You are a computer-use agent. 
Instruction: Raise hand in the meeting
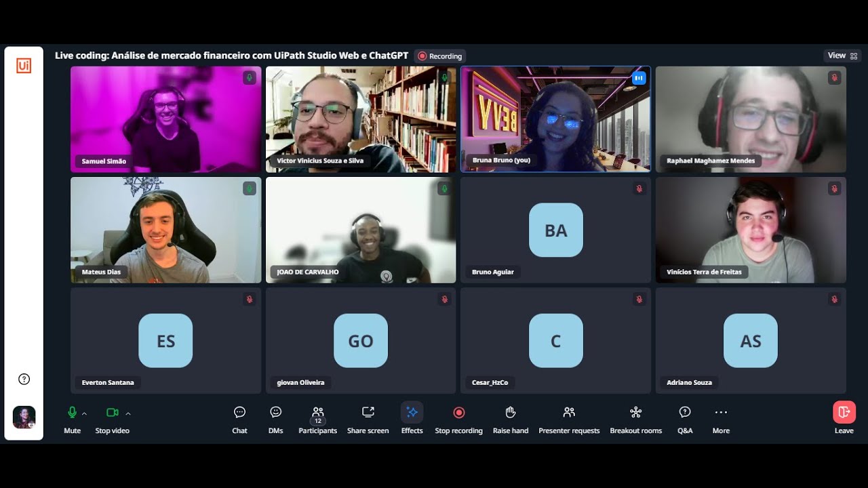point(510,419)
